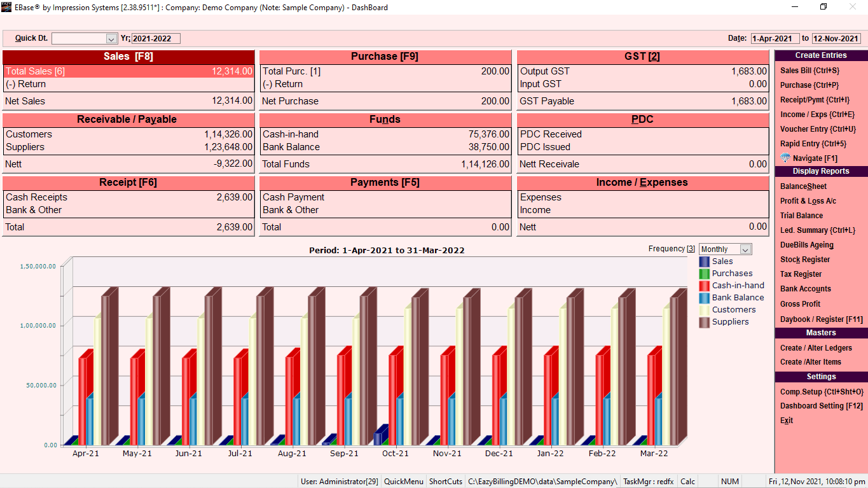Click the Sales [F8] panel header
The height and width of the screenshot is (488, 868).
coord(128,57)
